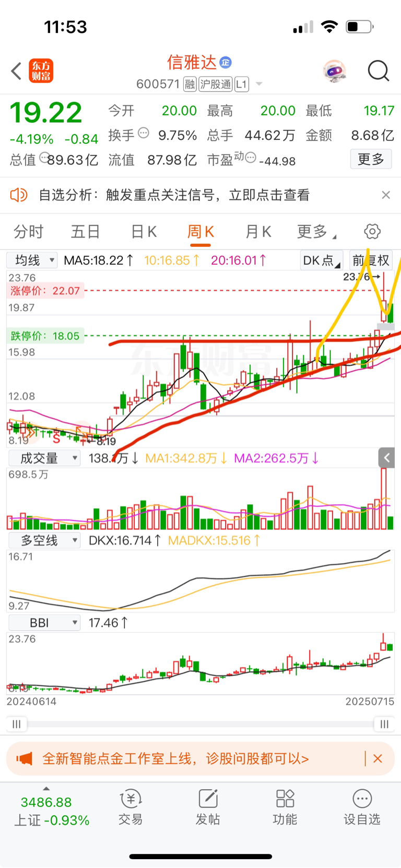
Task: Tap the MA1:342.8万 volume value
Action: pyautogui.click(x=186, y=458)
